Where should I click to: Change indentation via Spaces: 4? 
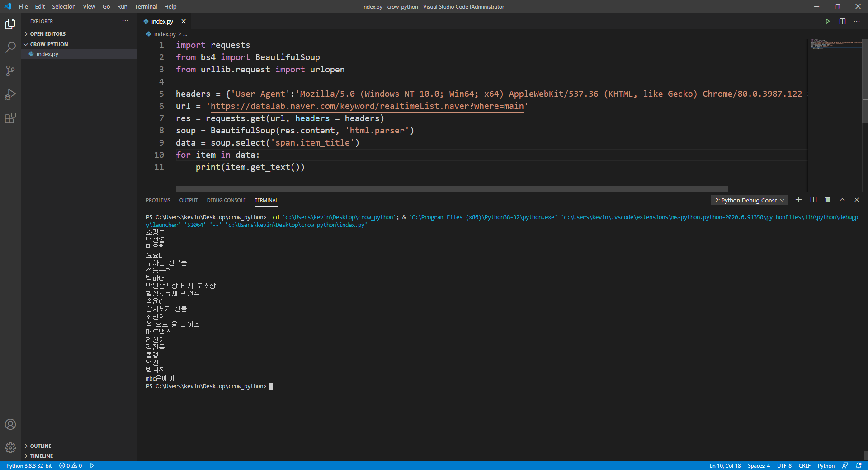click(759, 465)
